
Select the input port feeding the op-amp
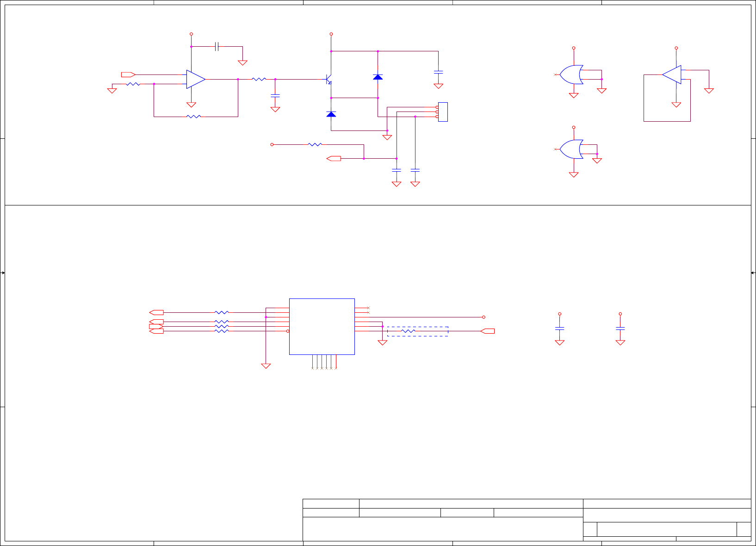pyautogui.click(x=128, y=74)
